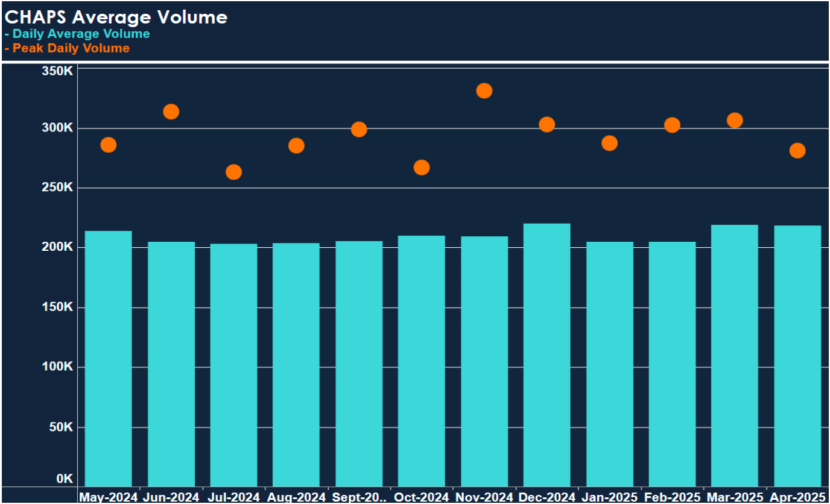830x504 pixels.
Task: Click the May-2024 daily average volume bar
Action: (109, 359)
